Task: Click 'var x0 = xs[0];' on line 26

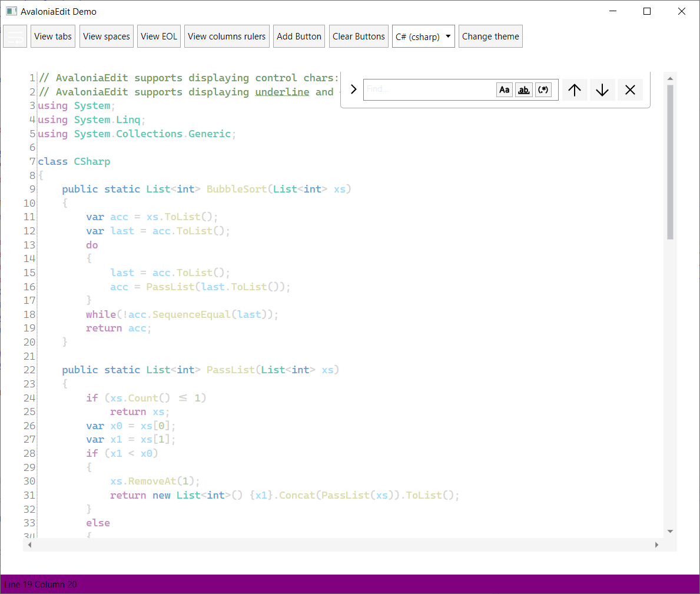Action: 131,426
